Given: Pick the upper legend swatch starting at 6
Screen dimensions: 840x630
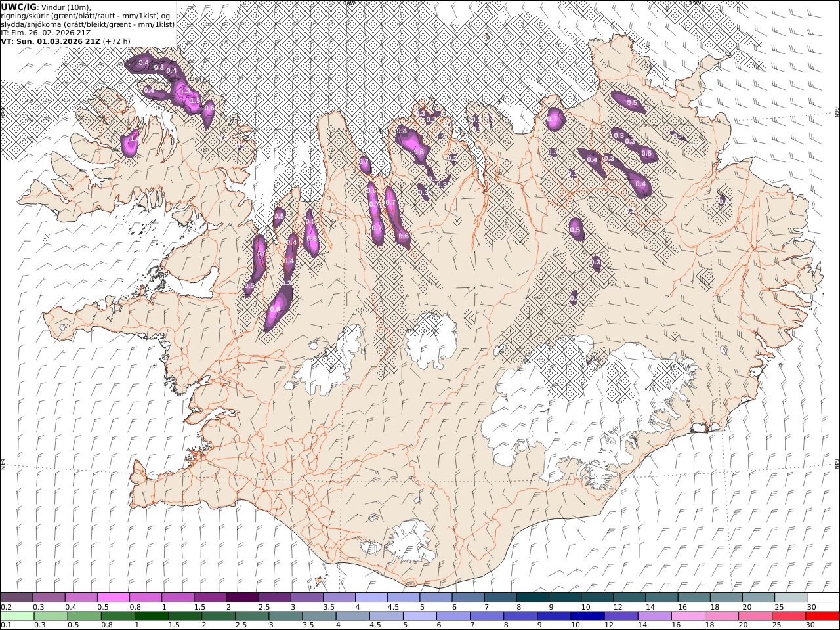Looking at the screenshot, I should click(x=467, y=597).
